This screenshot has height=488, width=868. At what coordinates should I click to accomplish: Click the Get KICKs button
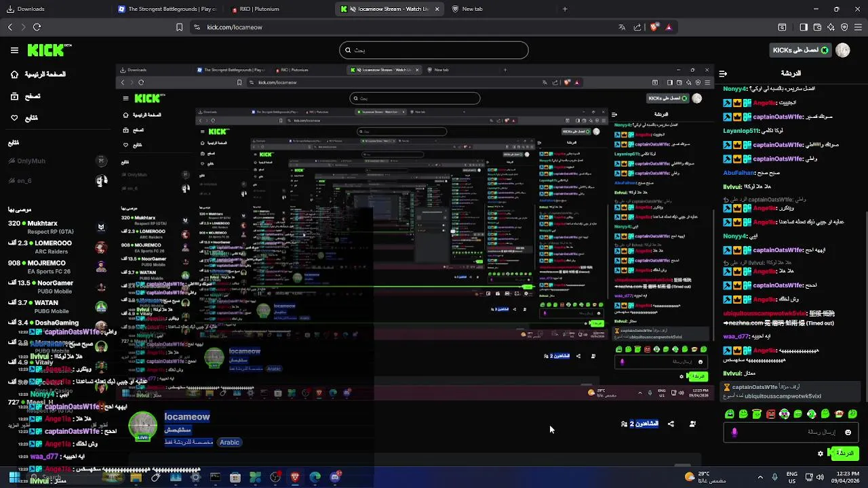(x=800, y=50)
